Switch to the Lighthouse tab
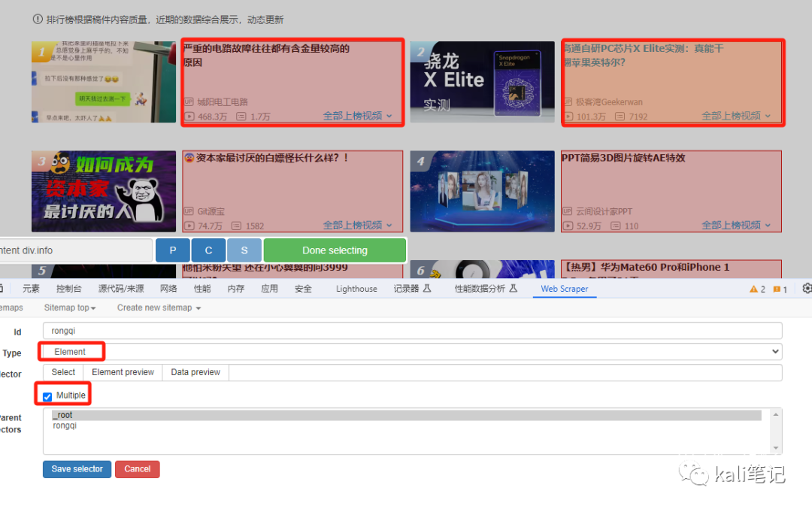The height and width of the screenshot is (509, 812). [x=356, y=289]
